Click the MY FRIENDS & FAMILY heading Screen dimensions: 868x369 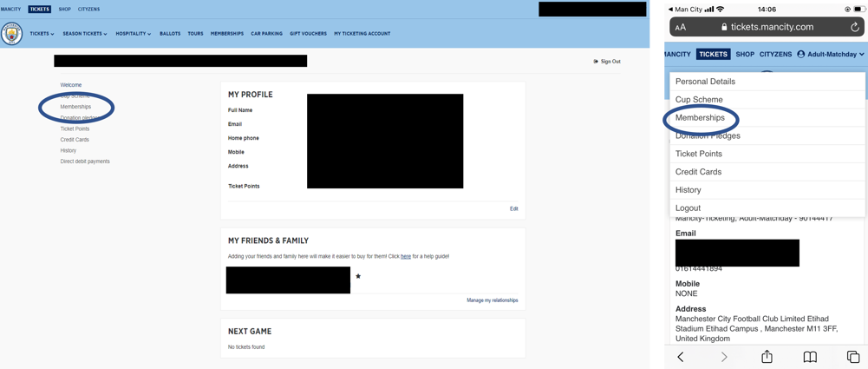click(x=269, y=241)
